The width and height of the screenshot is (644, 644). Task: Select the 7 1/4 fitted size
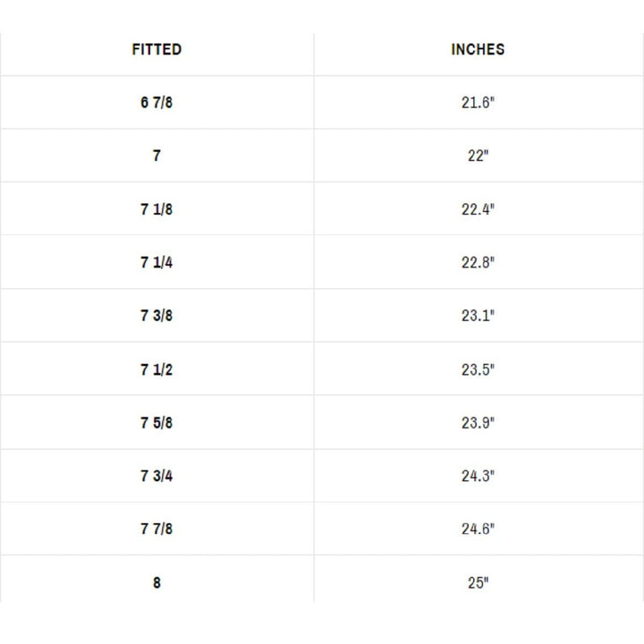point(157,263)
